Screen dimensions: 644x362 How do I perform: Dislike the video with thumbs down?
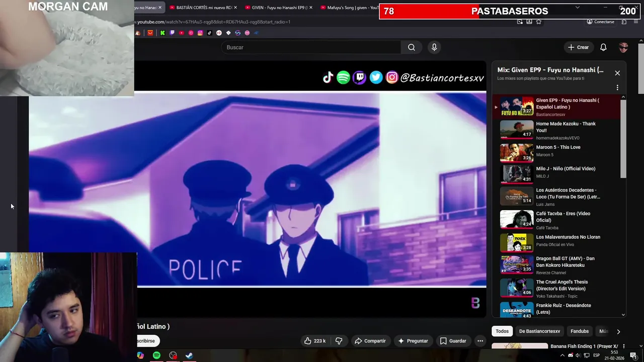[339, 341]
